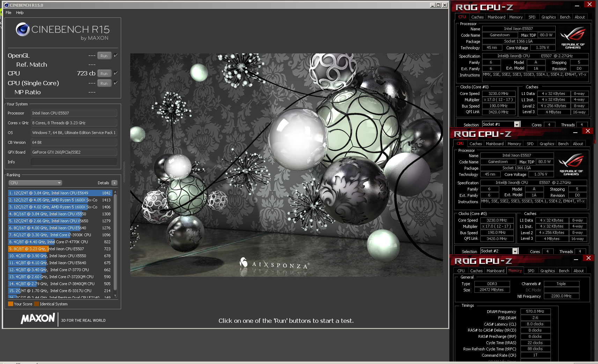The width and height of the screenshot is (598, 364).
Task: Run the CPU benchmark test
Action: [104, 74]
